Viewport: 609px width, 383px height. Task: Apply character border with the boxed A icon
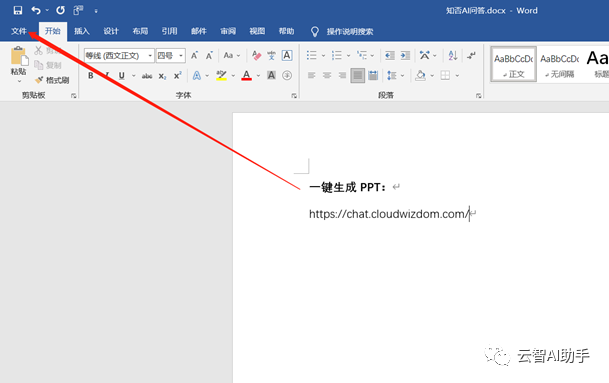(287, 56)
